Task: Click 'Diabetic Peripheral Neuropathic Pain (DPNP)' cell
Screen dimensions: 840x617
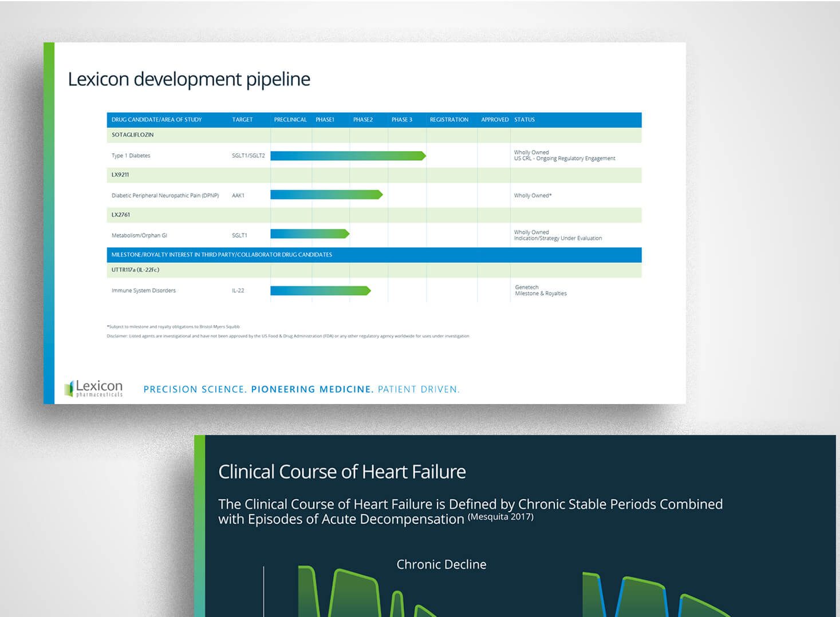Action: tap(165, 196)
